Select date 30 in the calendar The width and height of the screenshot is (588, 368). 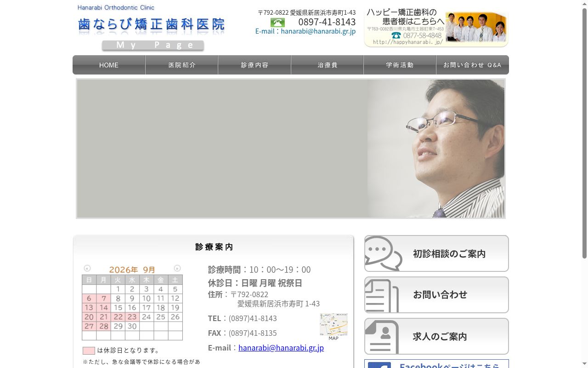click(132, 326)
